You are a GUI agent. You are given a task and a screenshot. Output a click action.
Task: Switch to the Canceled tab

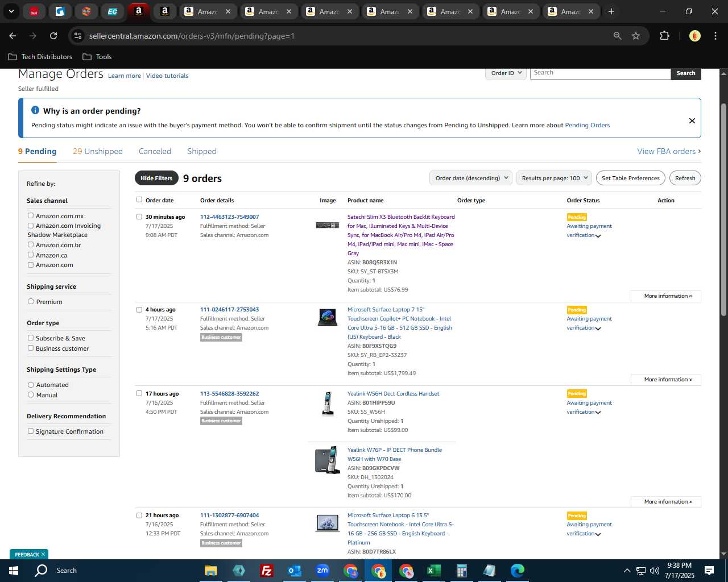click(155, 151)
